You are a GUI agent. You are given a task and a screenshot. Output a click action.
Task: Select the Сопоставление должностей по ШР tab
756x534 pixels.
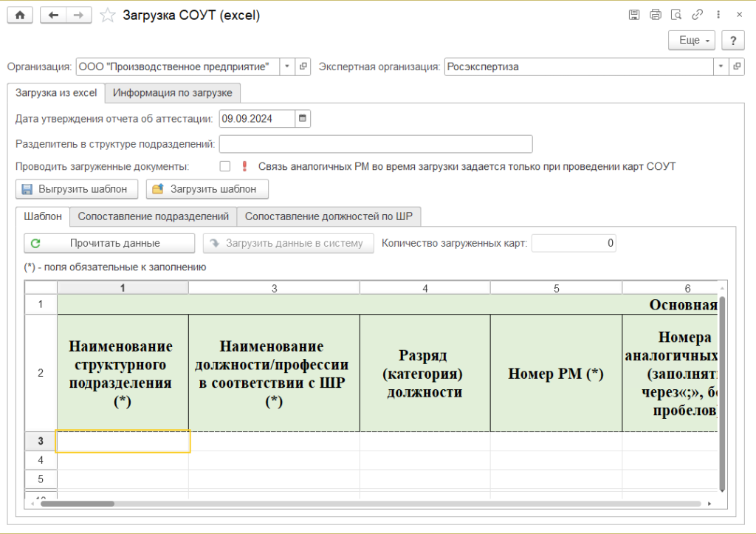click(x=329, y=216)
